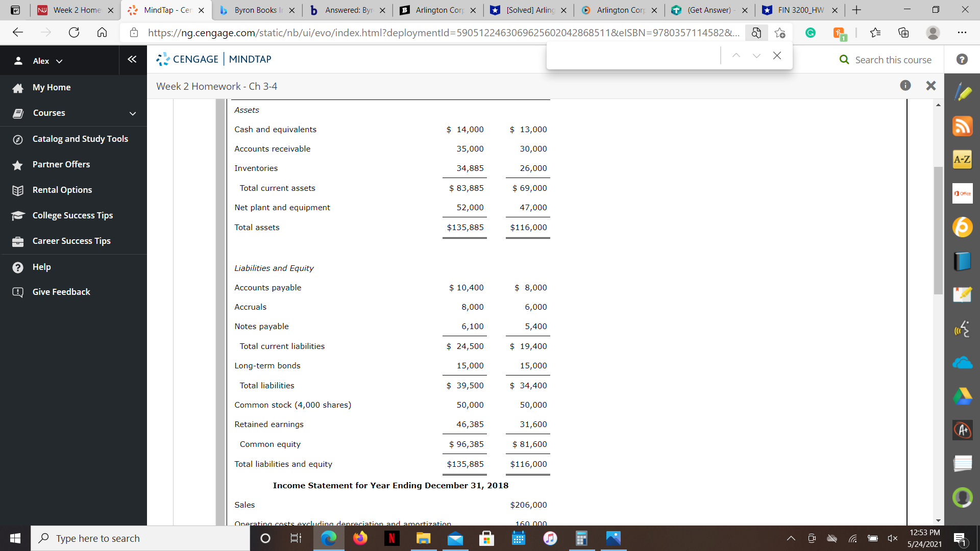Click Give Feedback in sidebar
The width and height of the screenshot is (980, 551).
(x=61, y=292)
